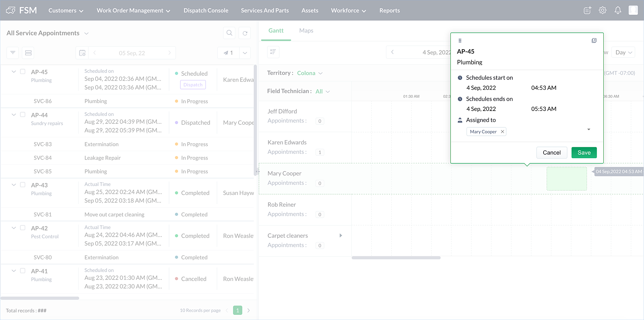Open the Territory Colona dropdown
Screen dimensions: 644x320
pyautogui.click(x=309, y=73)
